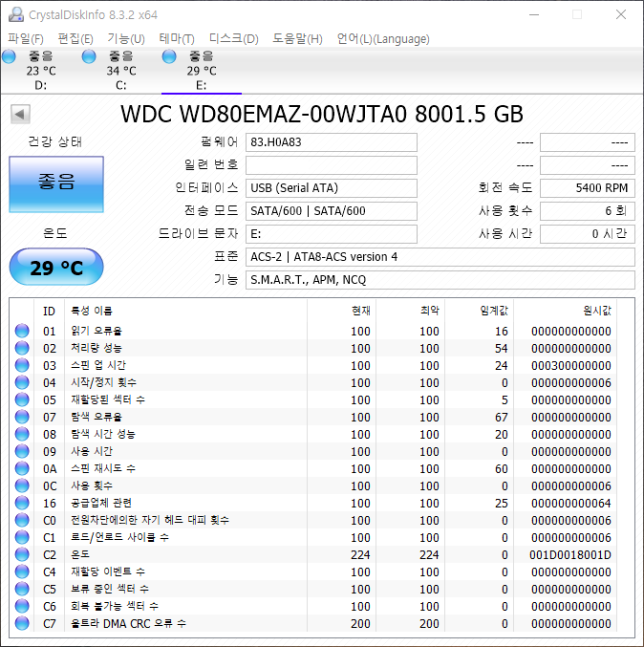Open the 기능(U) menu
Image resolution: width=644 pixels, height=647 pixels.
click(126, 39)
